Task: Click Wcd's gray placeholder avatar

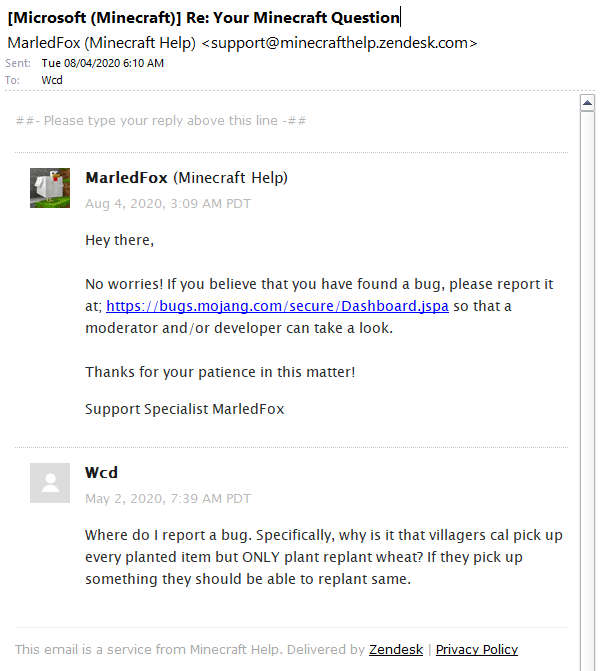Action: point(50,483)
